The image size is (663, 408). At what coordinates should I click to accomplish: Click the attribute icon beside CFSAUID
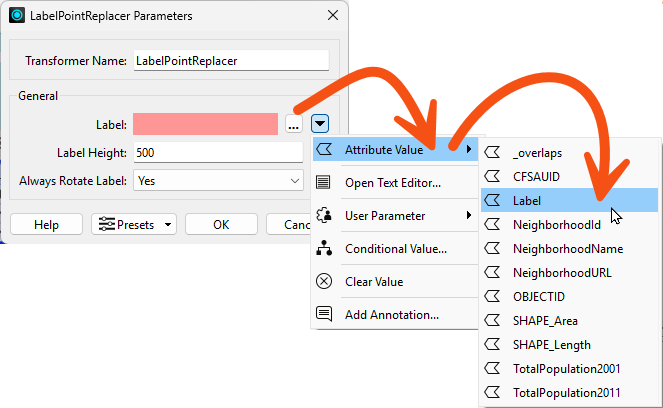pos(493,176)
